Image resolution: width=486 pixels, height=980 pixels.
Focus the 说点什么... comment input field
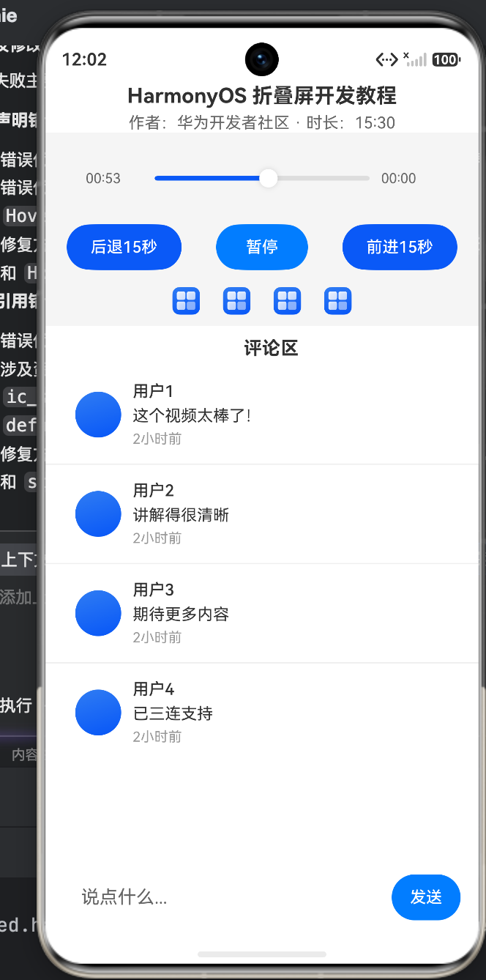click(x=229, y=897)
